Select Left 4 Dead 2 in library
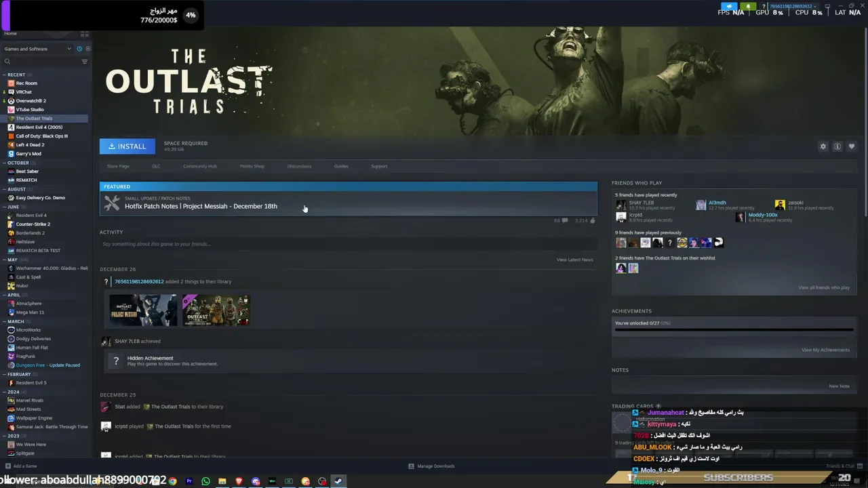This screenshot has width=868, height=488. [x=30, y=145]
